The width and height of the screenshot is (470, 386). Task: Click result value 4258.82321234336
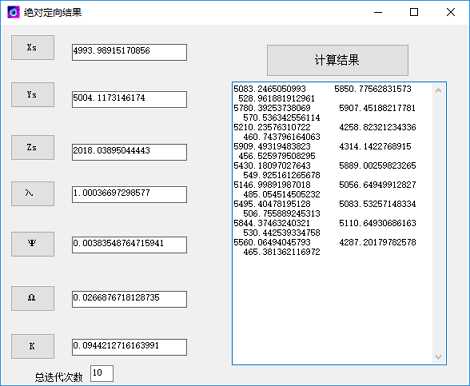point(378,127)
